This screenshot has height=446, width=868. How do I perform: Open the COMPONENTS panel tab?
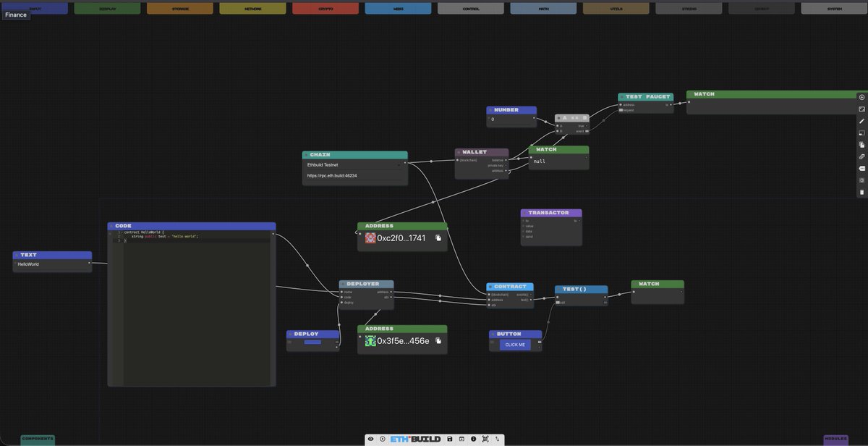(38, 439)
